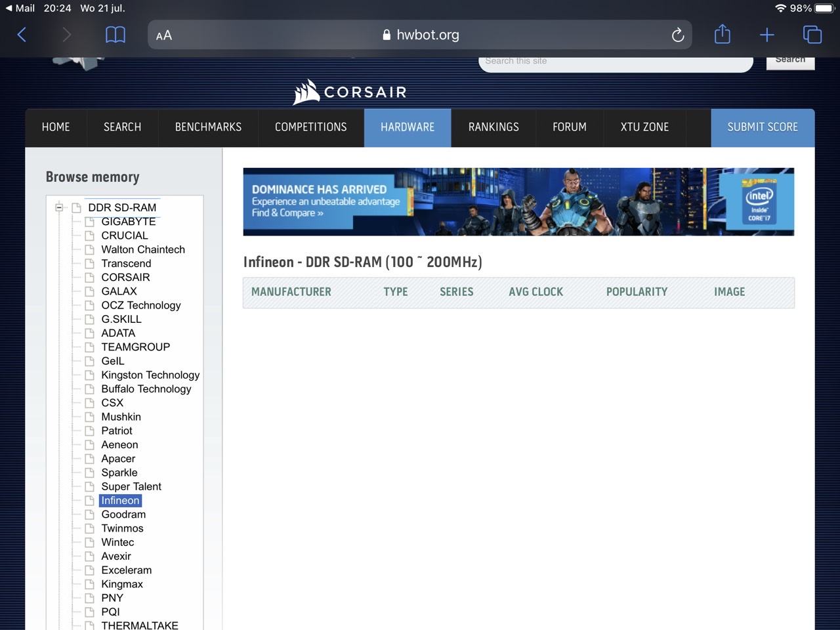This screenshot has height=630, width=840.
Task: Sort by TYPE column header
Action: click(396, 292)
